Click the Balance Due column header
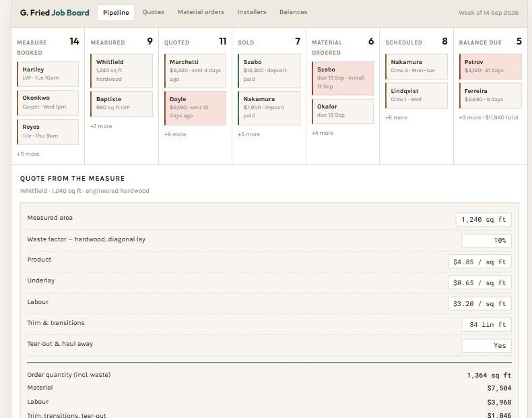This screenshot has height=418, width=532. coord(480,42)
